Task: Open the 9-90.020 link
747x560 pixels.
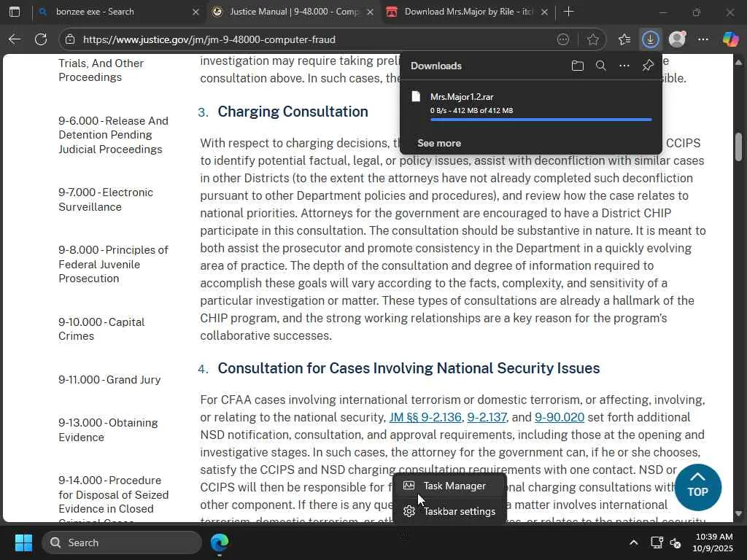Action: click(560, 417)
